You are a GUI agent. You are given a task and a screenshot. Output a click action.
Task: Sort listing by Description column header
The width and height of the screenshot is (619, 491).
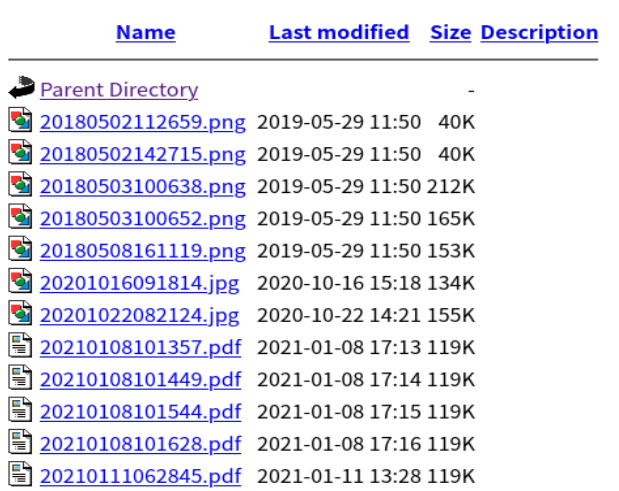tap(539, 32)
